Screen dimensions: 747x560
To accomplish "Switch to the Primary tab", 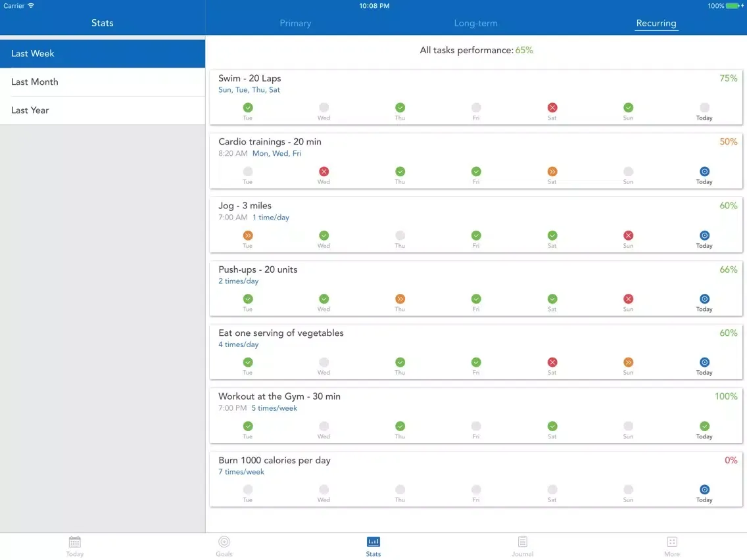I will [x=295, y=23].
